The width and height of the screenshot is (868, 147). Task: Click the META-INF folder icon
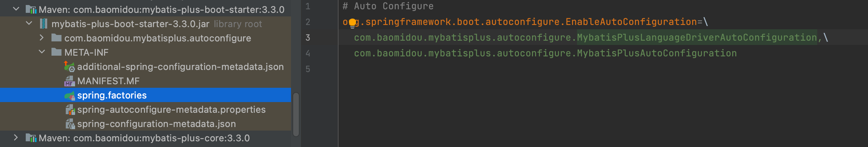[56, 52]
